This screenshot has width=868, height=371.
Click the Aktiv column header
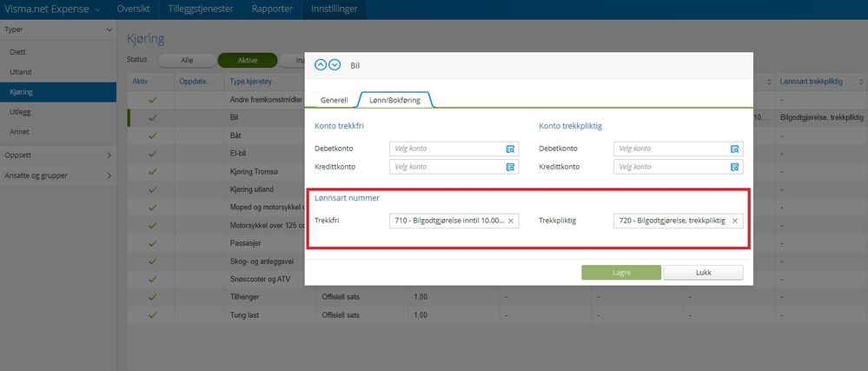pyautogui.click(x=140, y=82)
